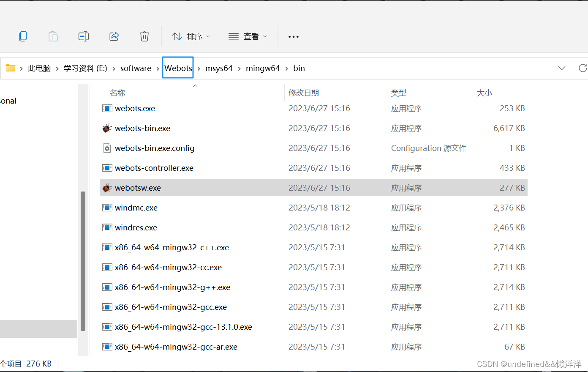Click the x86_64-w64-mingw32-c++.exe file icon
588x372 pixels.
107,247
